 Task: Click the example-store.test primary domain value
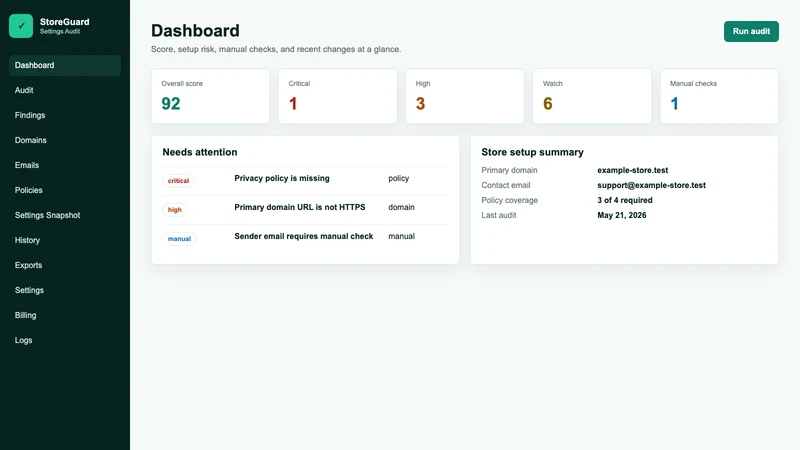point(633,170)
